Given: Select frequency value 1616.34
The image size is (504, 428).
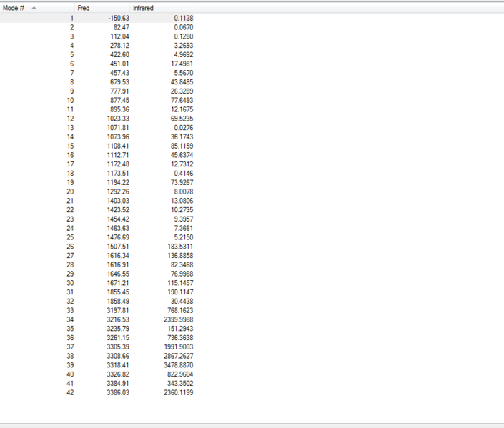Looking at the screenshot, I should [x=118, y=256].
